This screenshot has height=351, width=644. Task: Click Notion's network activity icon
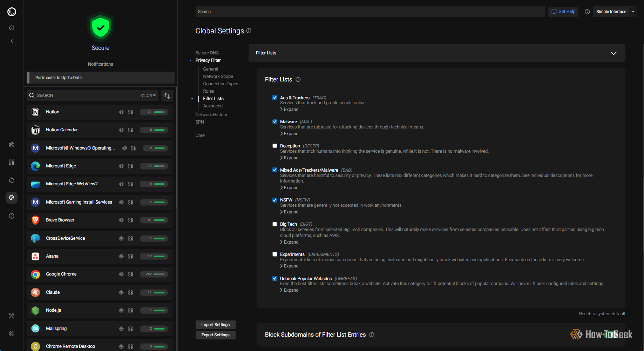click(121, 112)
